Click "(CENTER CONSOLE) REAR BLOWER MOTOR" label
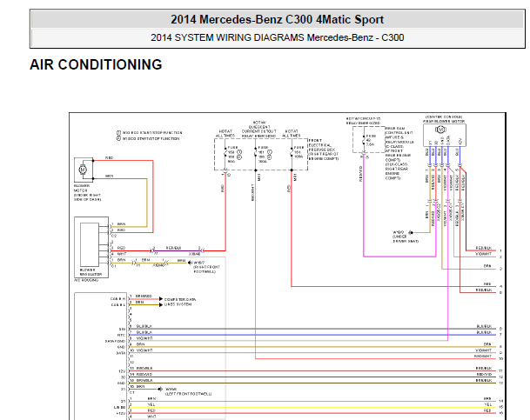The width and height of the screenshot is (530, 420). click(444, 119)
